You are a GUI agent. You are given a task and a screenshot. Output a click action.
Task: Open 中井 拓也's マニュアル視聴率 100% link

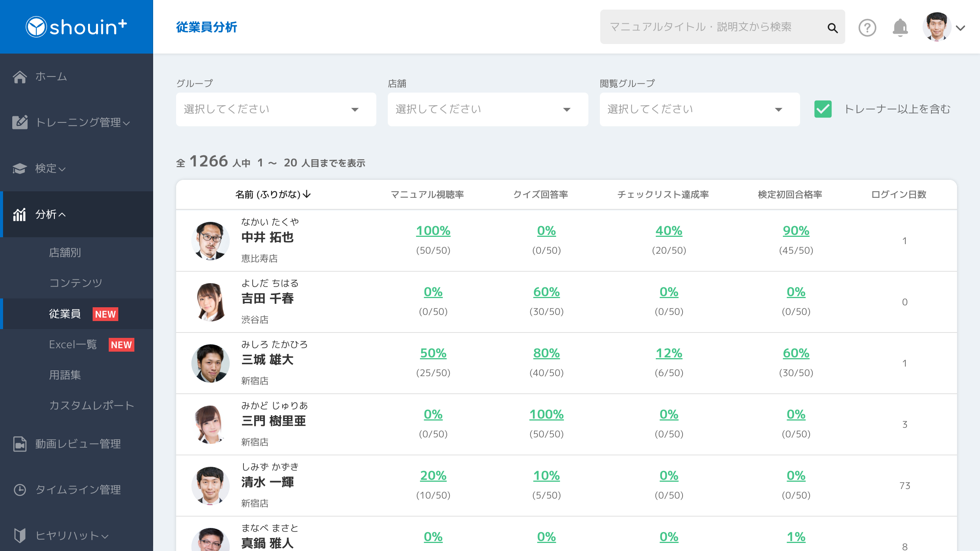point(433,231)
